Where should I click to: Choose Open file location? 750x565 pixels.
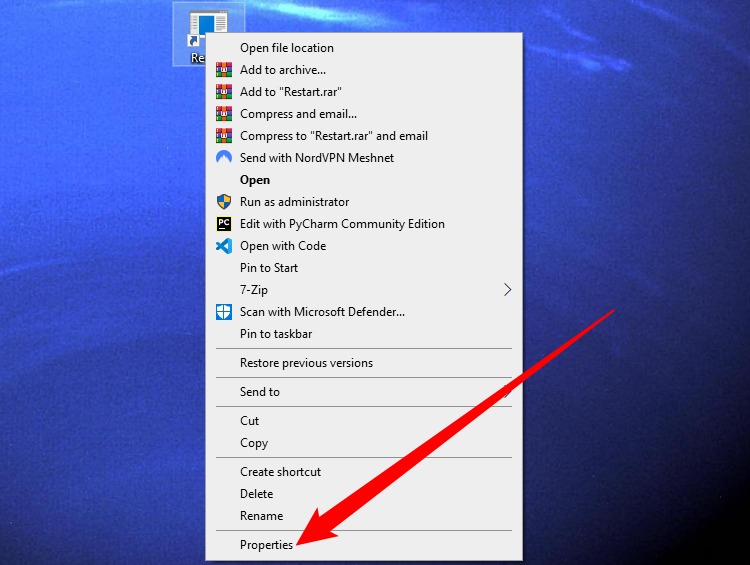364,48
